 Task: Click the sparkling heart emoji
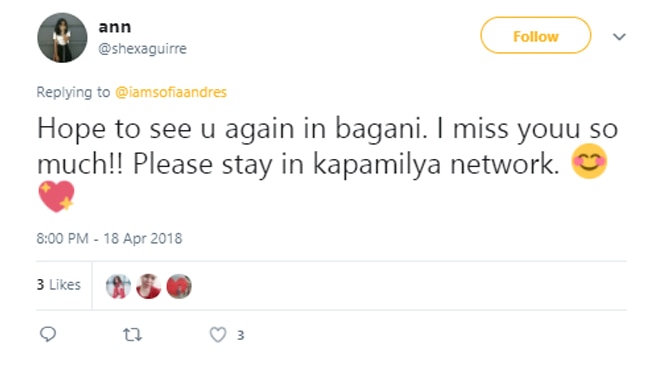click(56, 197)
